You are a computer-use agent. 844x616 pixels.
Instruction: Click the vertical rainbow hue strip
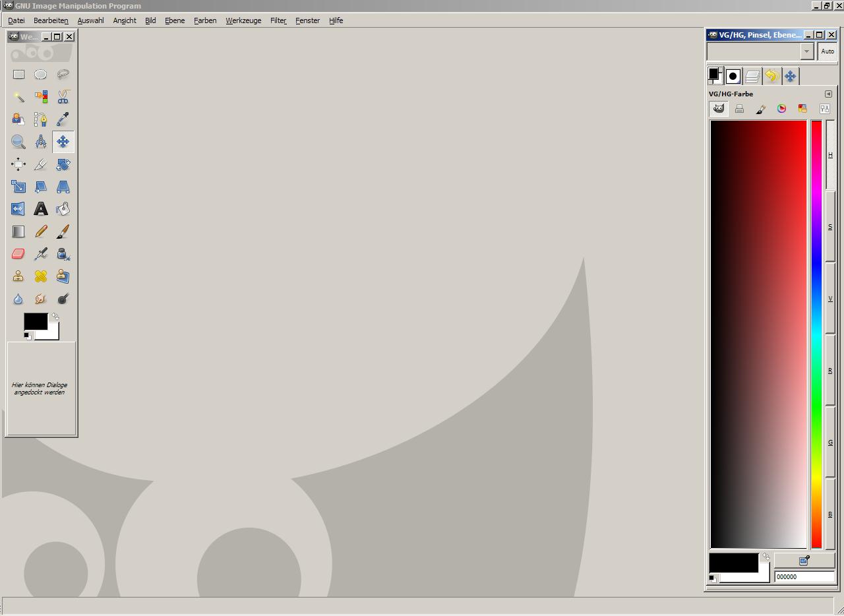[x=816, y=334]
